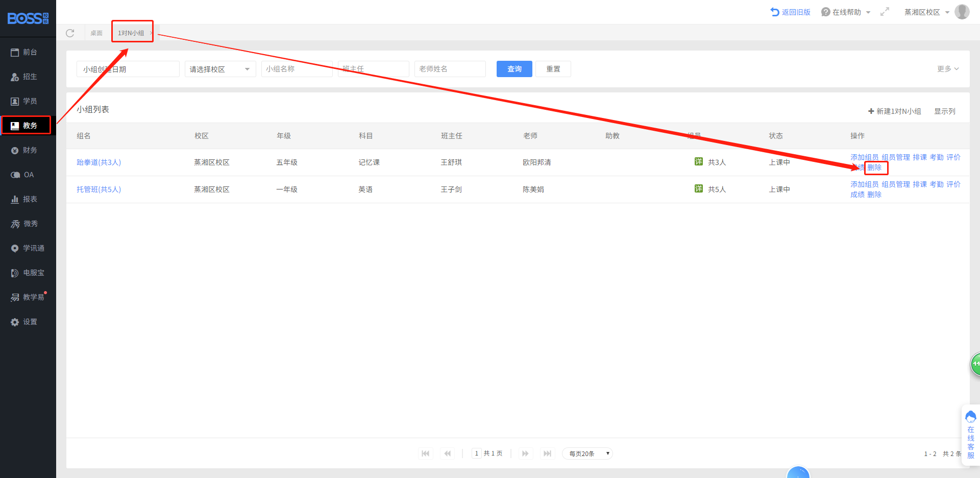
Task: Open the 托管班(共5人) group link
Action: (x=99, y=189)
